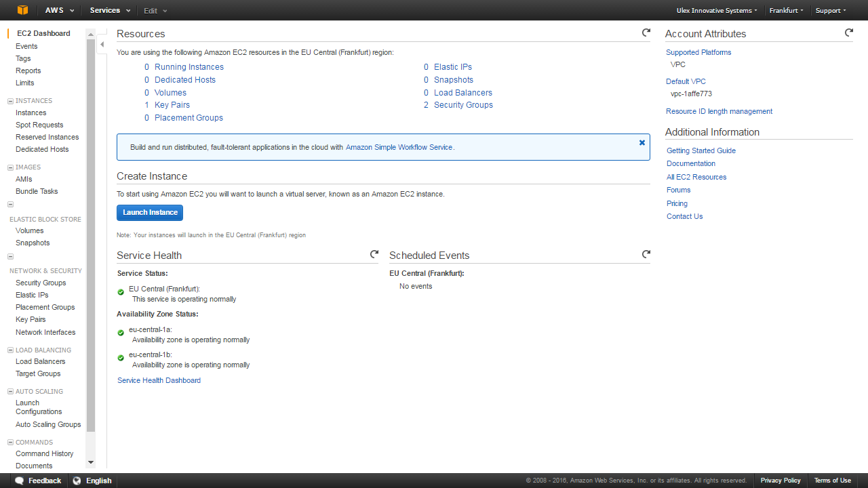Refresh the Resources section
Screen dimensions: 868x488
click(646, 33)
